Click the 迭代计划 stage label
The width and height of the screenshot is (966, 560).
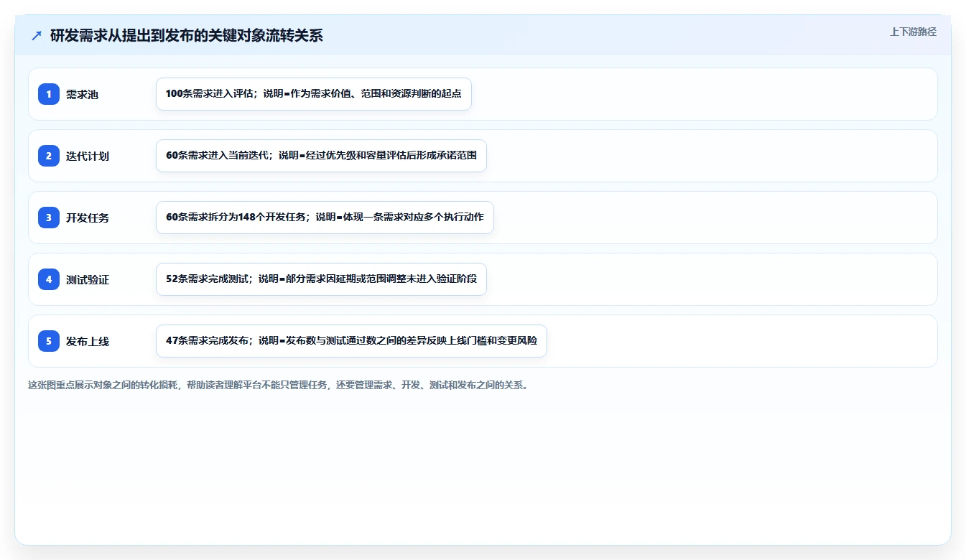[x=88, y=156]
